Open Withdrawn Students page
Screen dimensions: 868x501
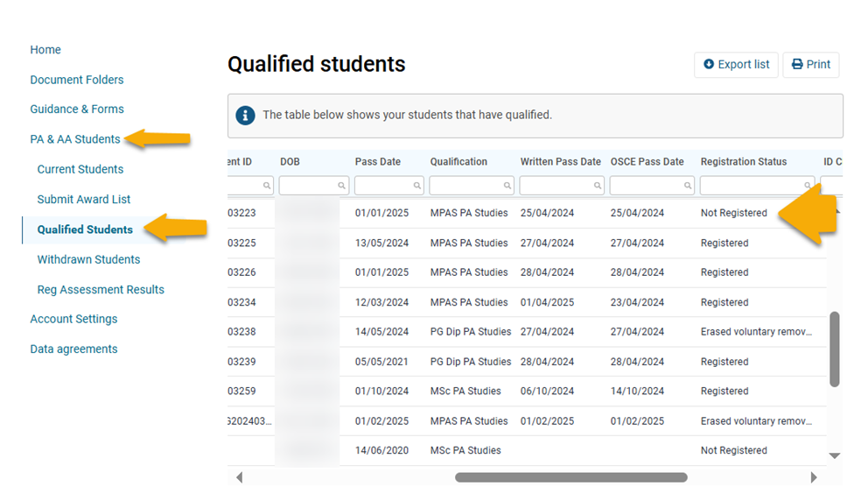pos(88,259)
